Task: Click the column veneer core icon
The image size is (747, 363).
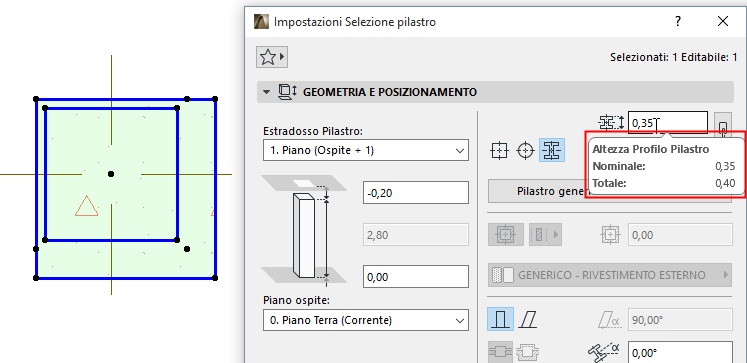Action: [505, 234]
